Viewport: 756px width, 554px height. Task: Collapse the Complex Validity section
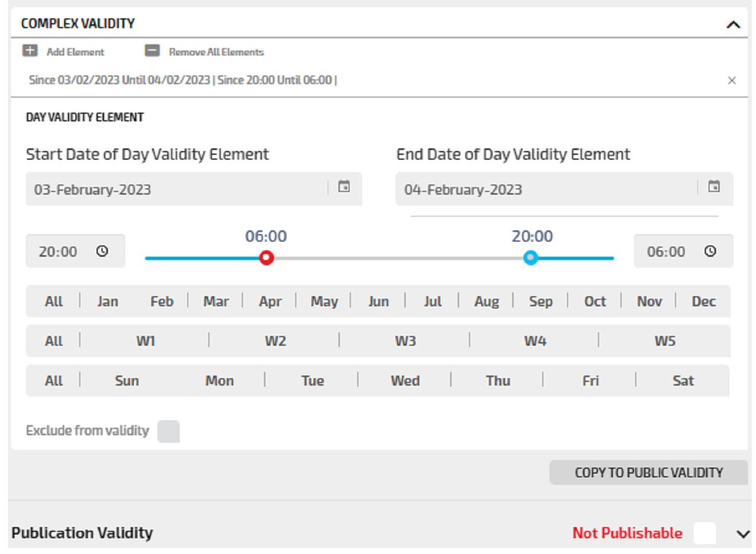(x=733, y=24)
